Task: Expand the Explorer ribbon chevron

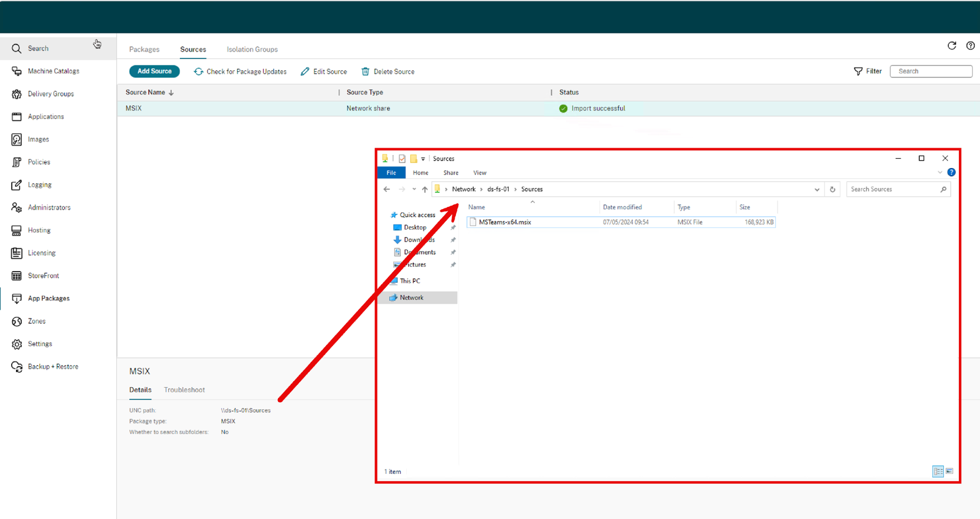Action: [x=940, y=173]
